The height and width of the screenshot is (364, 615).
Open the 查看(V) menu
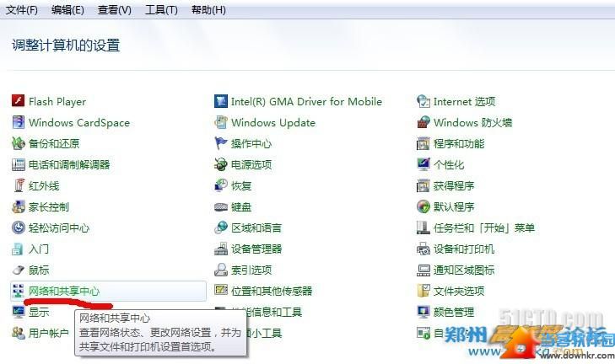point(114,9)
